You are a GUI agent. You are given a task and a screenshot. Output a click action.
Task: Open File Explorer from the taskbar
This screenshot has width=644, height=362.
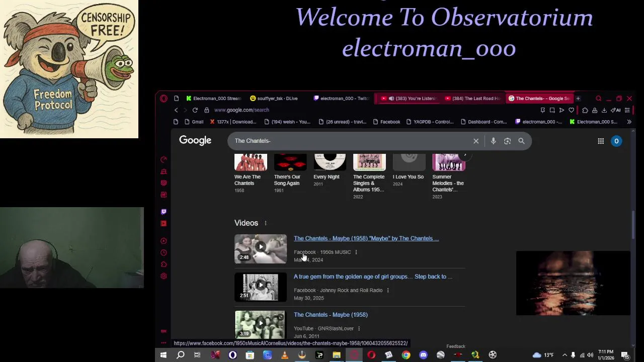[336, 355]
